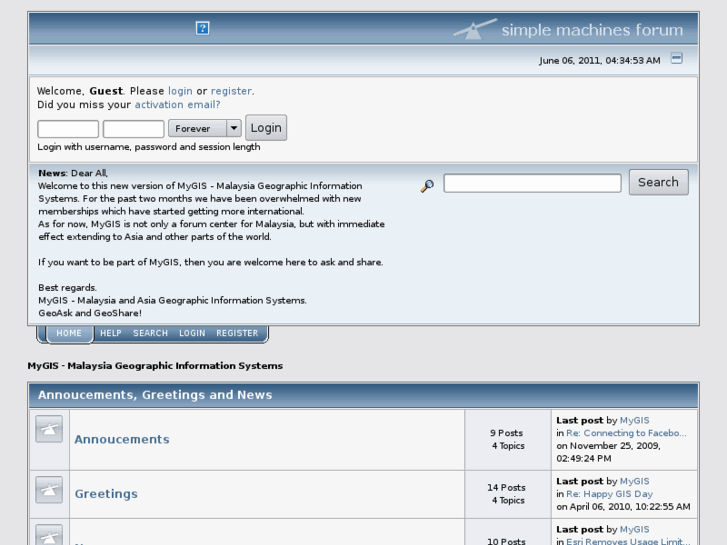Screen dimensions: 727x545
Task: Select the HELP menu tab
Action: [x=111, y=333]
